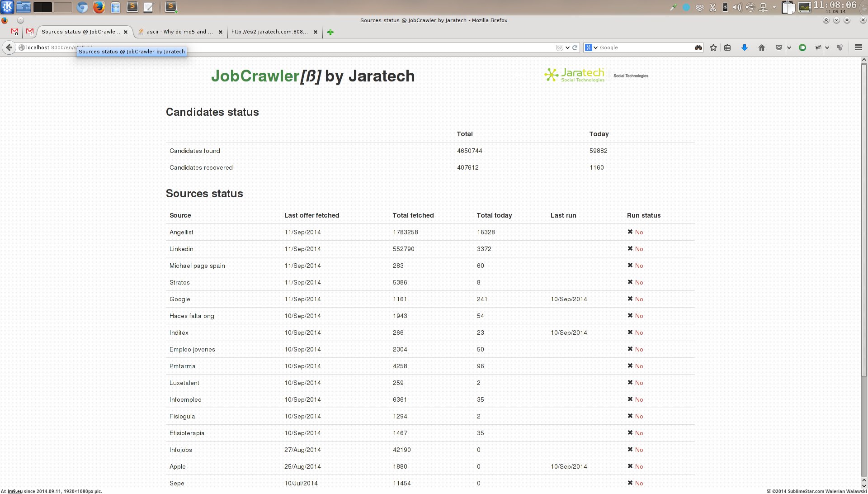The image size is (868, 494).
Task: Open the USB device notifier icon
Action: coord(750,7)
